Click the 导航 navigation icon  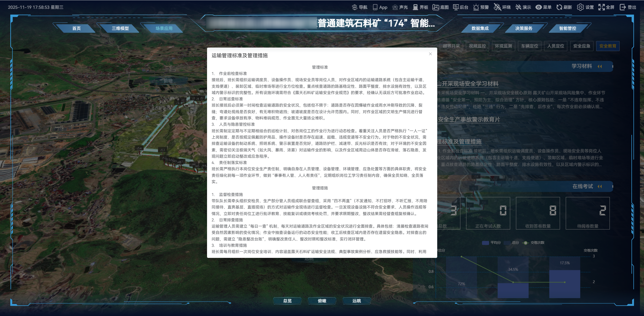click(355, 7)
